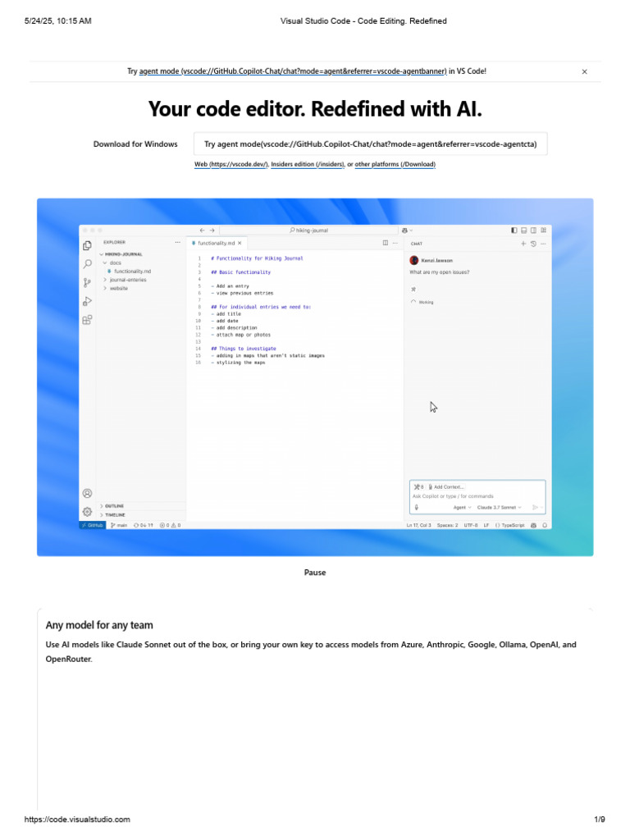The width and height of the screenshot is (630, 840).
Task: Dismiss the agent mode banner
Action: tap(584, 71)
